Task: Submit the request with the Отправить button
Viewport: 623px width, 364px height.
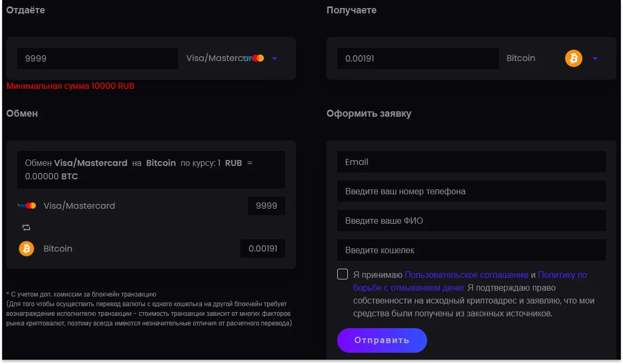Action: pos(382,340)
